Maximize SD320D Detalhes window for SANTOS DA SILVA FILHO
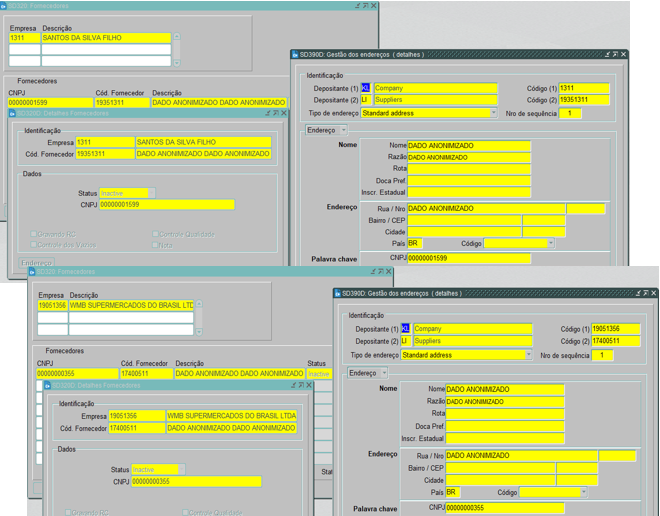Image resolution: width=660 pixels, height=516 pixels. tap(276, 113)
